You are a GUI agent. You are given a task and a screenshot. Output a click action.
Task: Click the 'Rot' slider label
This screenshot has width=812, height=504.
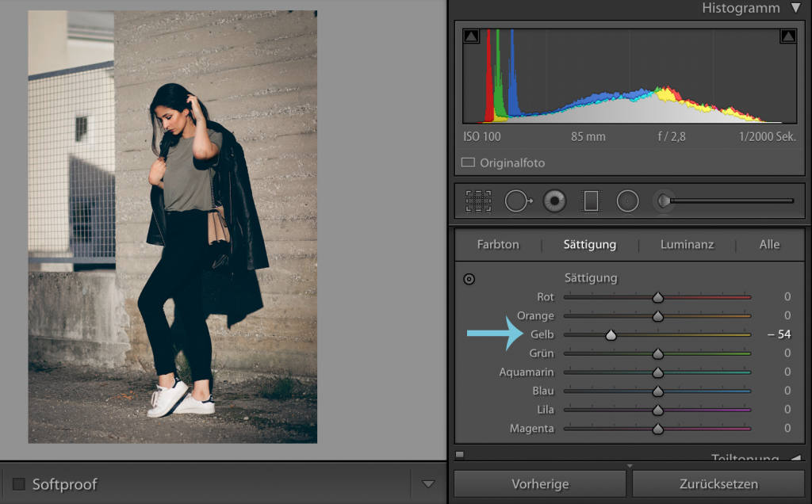click(x=546, y=296)
